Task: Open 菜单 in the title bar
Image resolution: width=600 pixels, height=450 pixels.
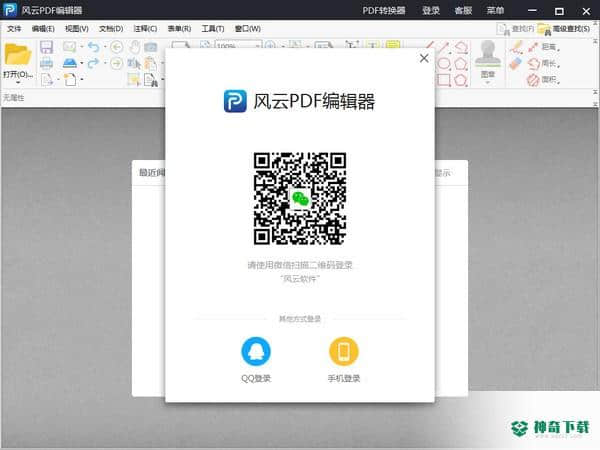Action: click(x=495, y=10)
